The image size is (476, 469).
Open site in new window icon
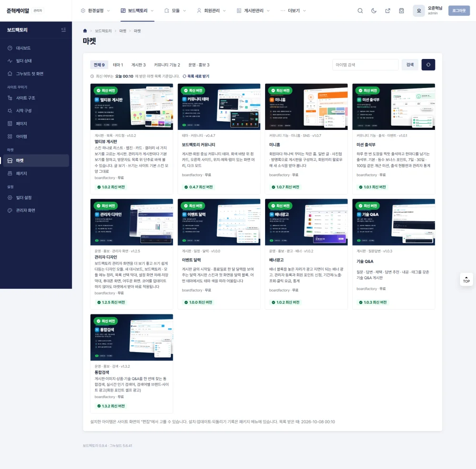[x=387, y=10]
